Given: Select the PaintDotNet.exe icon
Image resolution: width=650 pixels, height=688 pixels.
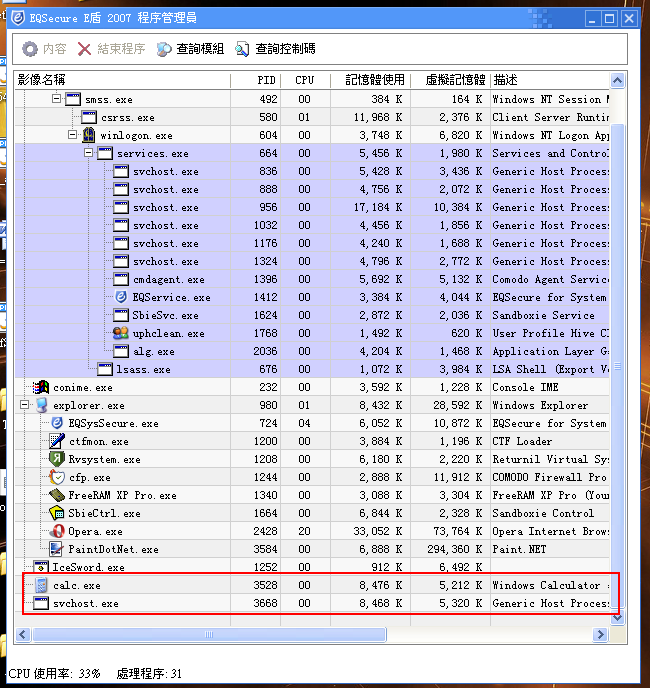Looking at the screenshot, I should coord(56,549).
